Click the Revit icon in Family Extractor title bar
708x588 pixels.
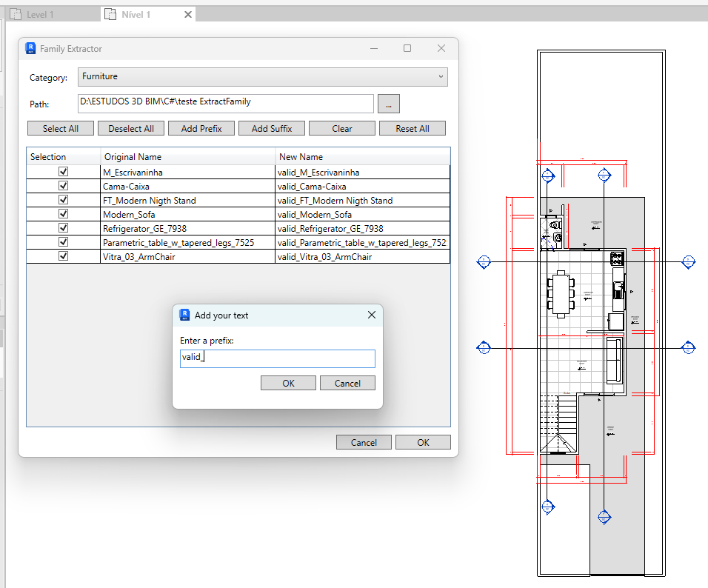(31, 49)
